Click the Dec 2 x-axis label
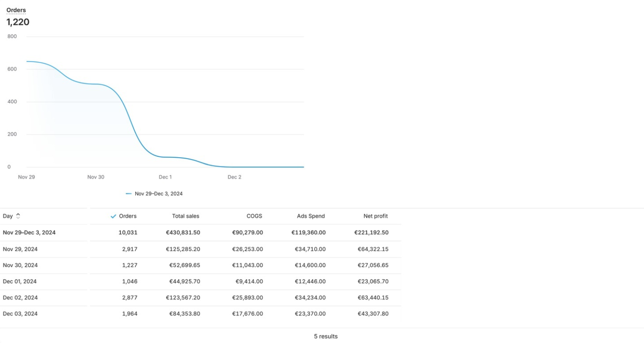The width and height of the screenshot is (644, 343). (234, 177)
